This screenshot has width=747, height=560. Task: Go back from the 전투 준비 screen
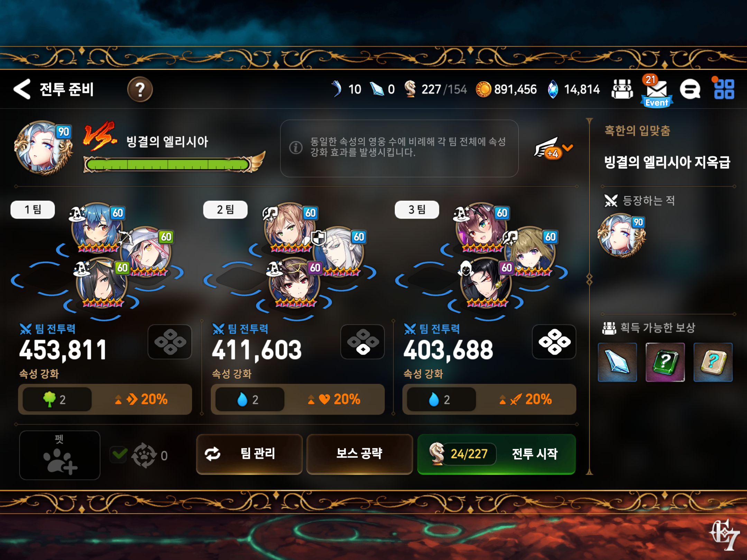(22, 89)
